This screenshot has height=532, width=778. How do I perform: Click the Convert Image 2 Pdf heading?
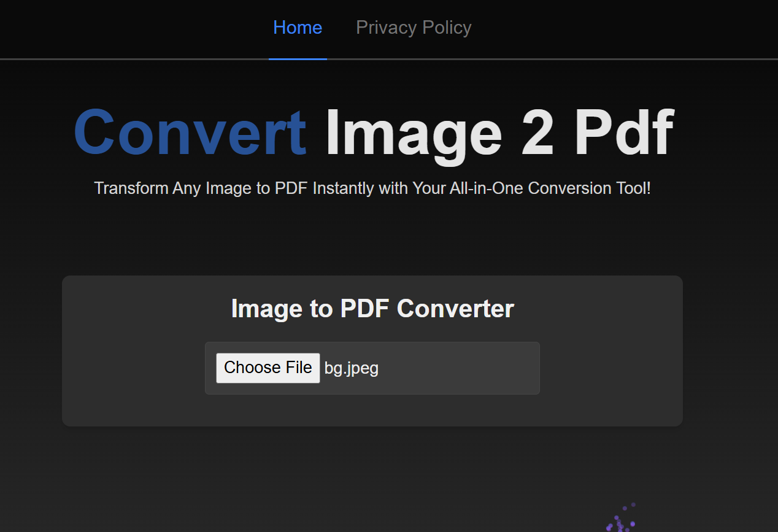[372, 131]
